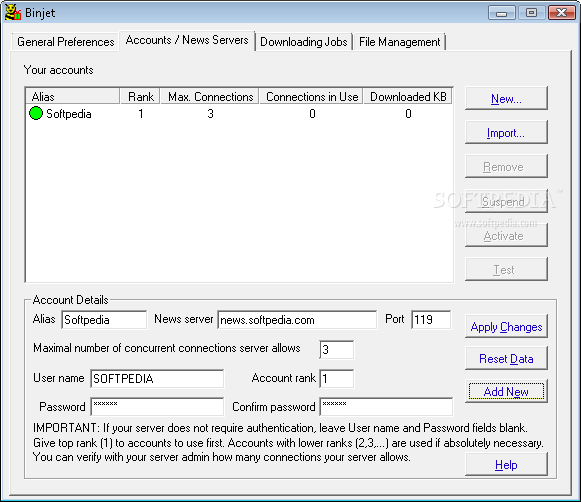581x502 pixels.
Task: Click the Suspend button
Action: tap(506, 201)
